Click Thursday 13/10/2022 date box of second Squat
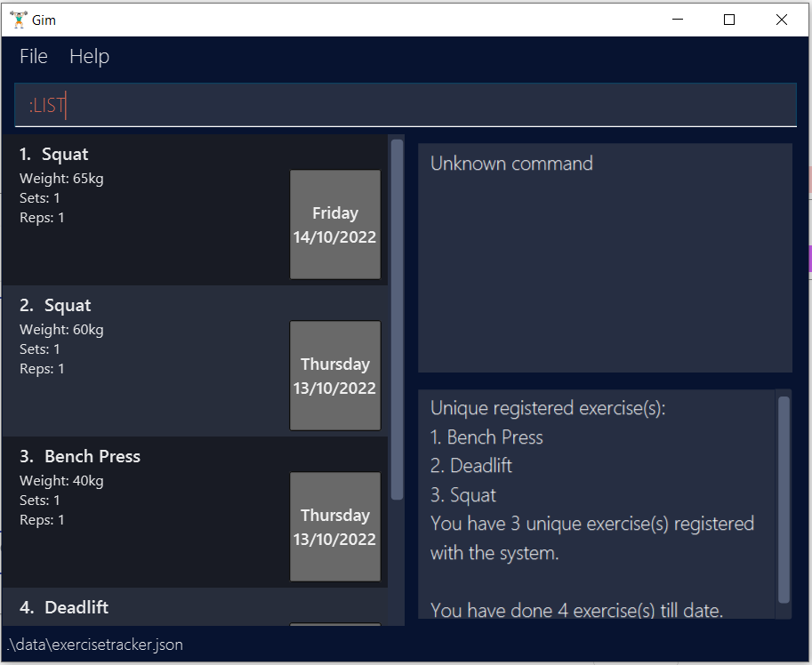The image size is (812, 665). [335, 376]
